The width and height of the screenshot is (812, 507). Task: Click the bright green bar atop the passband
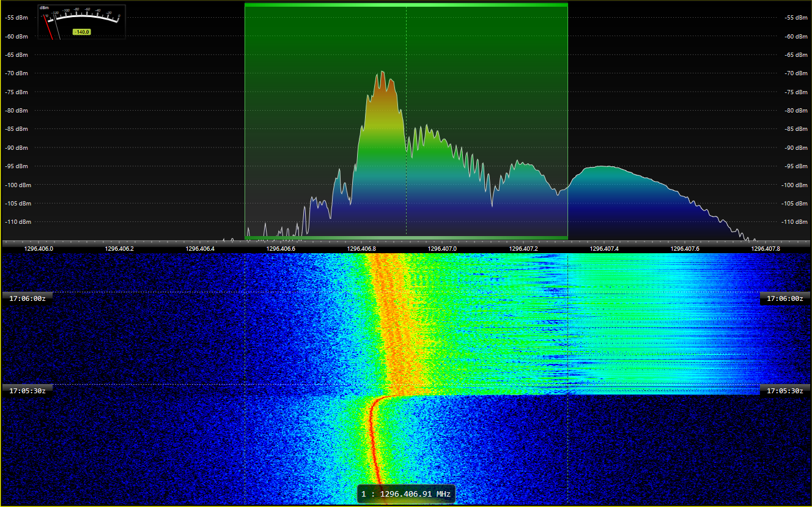[406, 5]
